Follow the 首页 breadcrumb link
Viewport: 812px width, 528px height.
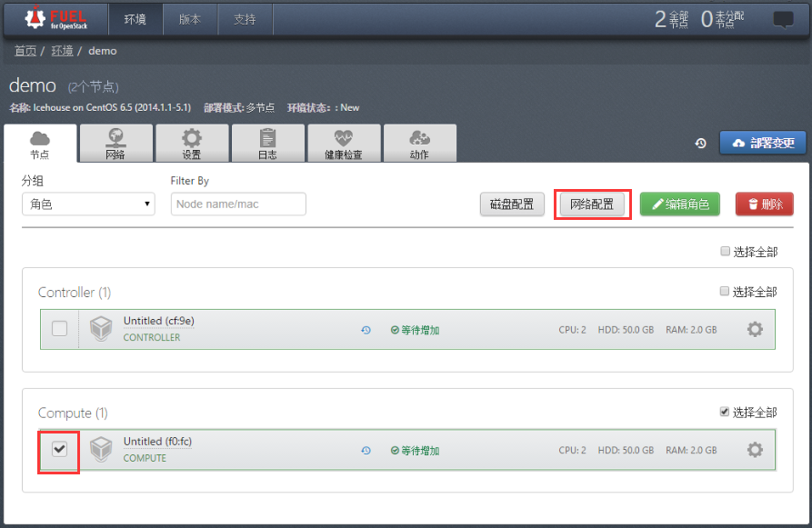[x=25, y=51]
